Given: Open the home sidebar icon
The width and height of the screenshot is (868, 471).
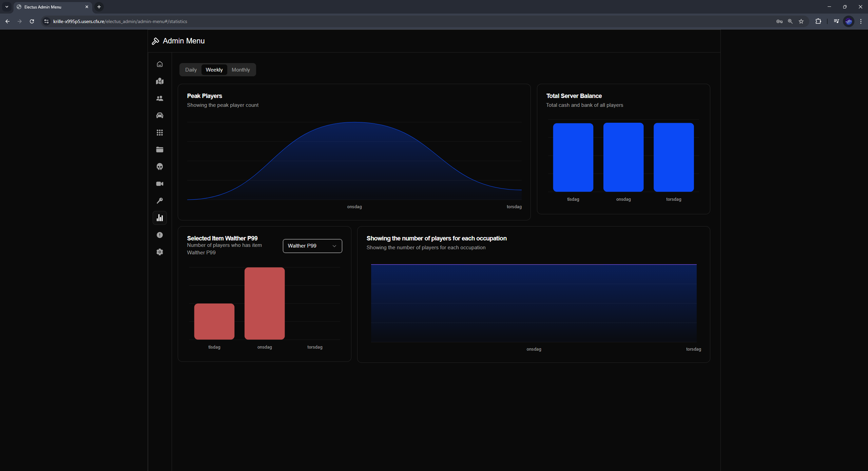Looking at the screenshot, I should (x=160, y=64).
